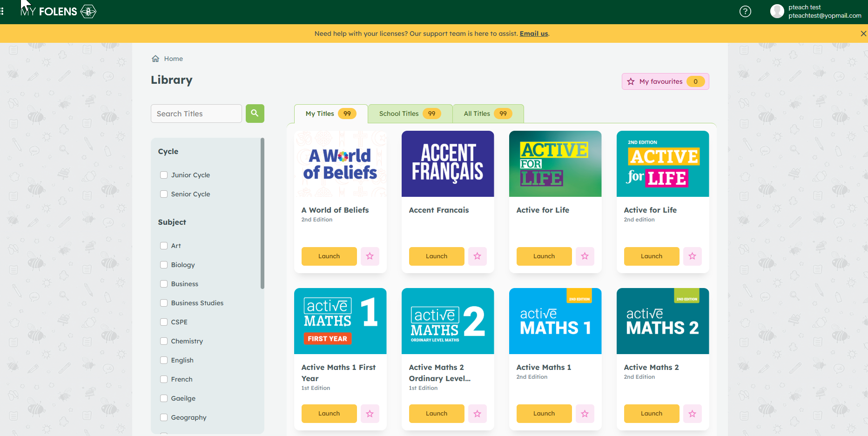This screenshot has width=868, height=436.
Task: Tick the French subject checkbox
Action: [164, 379]
